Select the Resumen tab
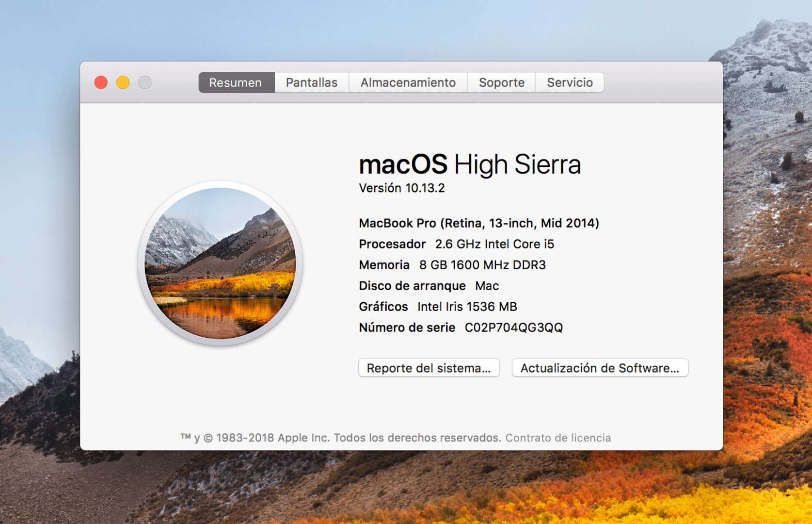812x524 pixels. point(236,82)
